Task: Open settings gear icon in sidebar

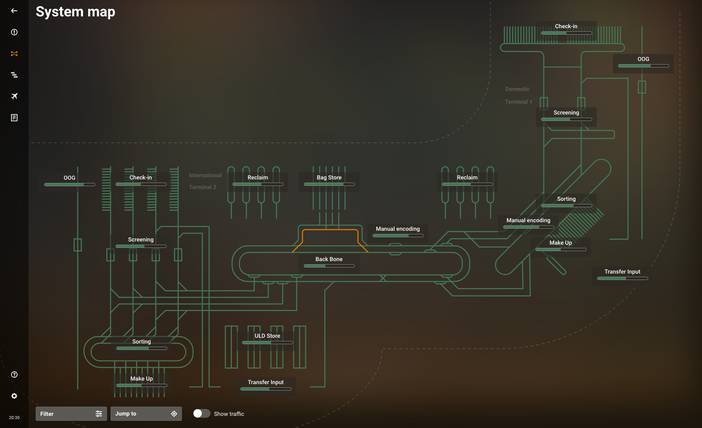Action: [x=14, y=396]
